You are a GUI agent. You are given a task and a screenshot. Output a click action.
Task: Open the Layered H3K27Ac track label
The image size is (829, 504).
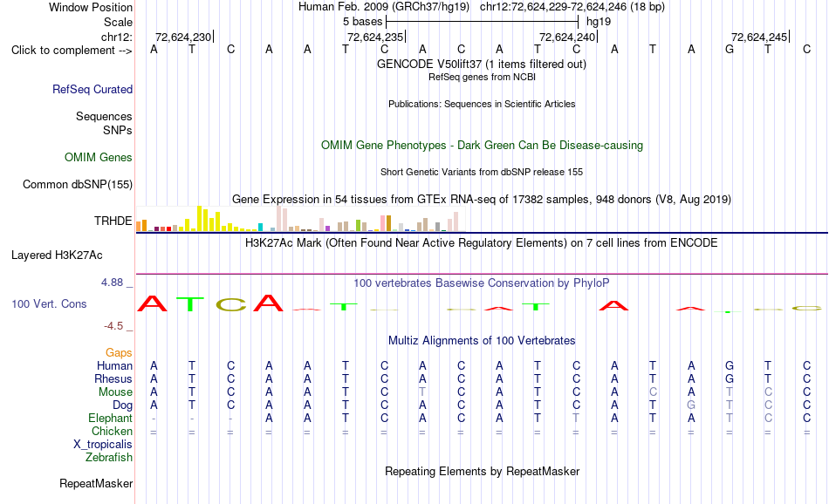pyautogui.click(x=57, y=255)
